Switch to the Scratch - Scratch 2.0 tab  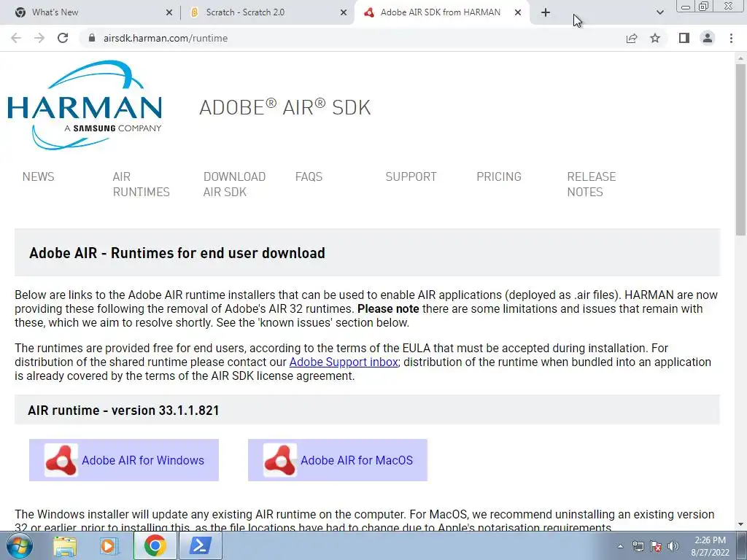coord(268,12)
